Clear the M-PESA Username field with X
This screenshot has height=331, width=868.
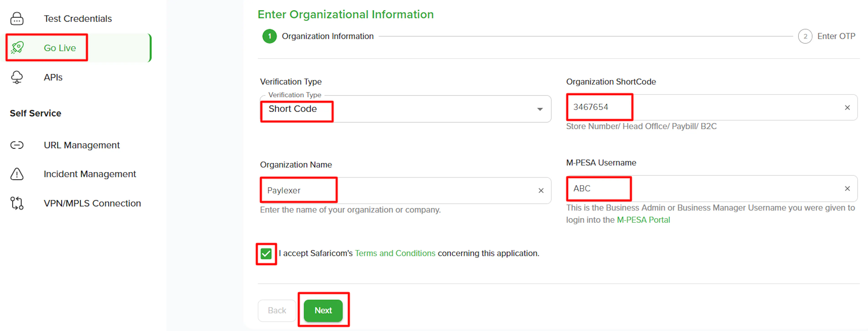point(847,189)
